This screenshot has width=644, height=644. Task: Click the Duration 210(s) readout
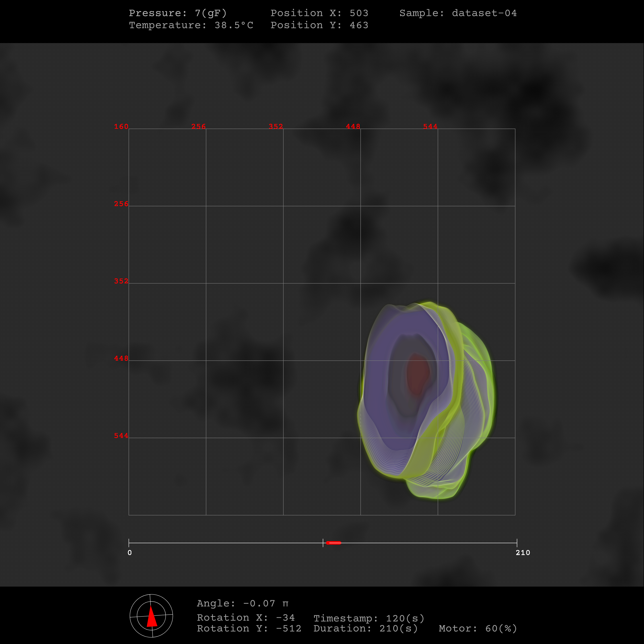pyautogui.click(x=365, y=628)
